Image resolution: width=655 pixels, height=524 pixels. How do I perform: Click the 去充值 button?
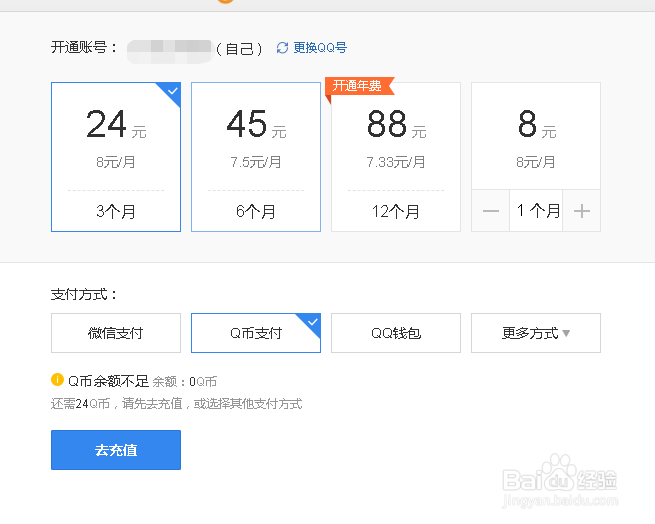pyautogui.click(x=116, y=450)
